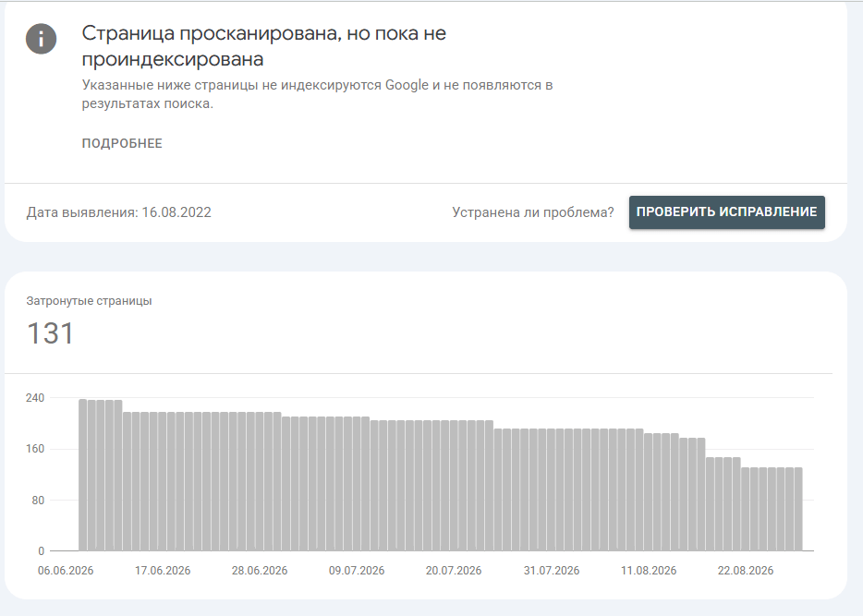This screenshot has width=863, height=616.
Task: Open the ПОДРОБНЕЕ link
Action: click(x=122, y=143)
